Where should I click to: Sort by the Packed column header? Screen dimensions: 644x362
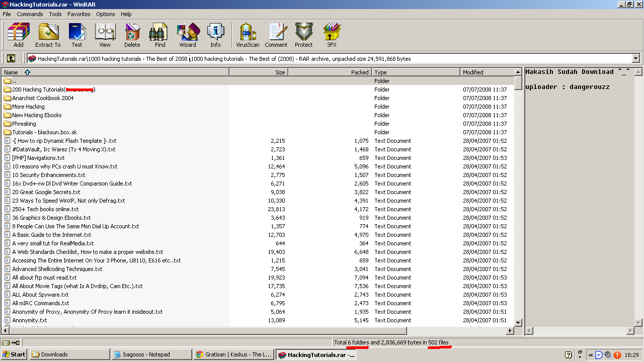pos(330,72)
